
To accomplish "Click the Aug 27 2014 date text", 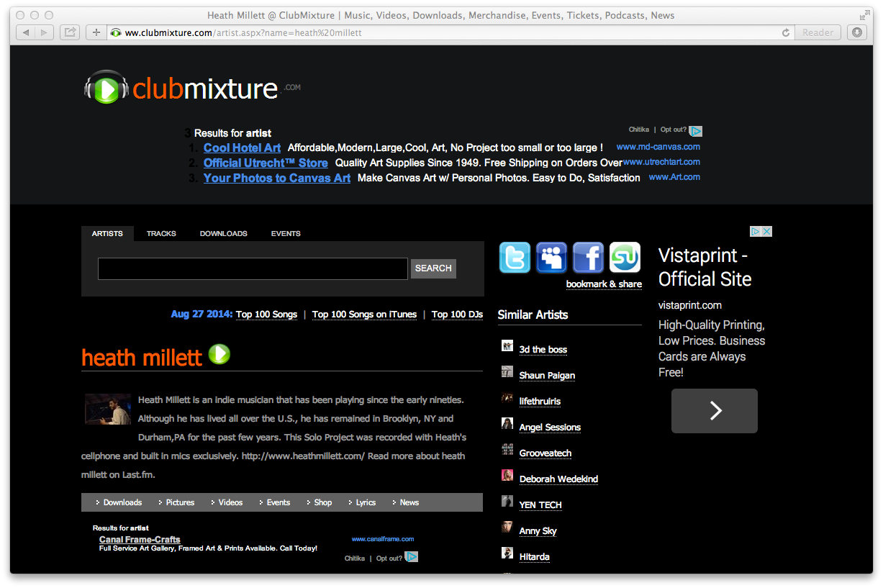I will click(201, 315).
